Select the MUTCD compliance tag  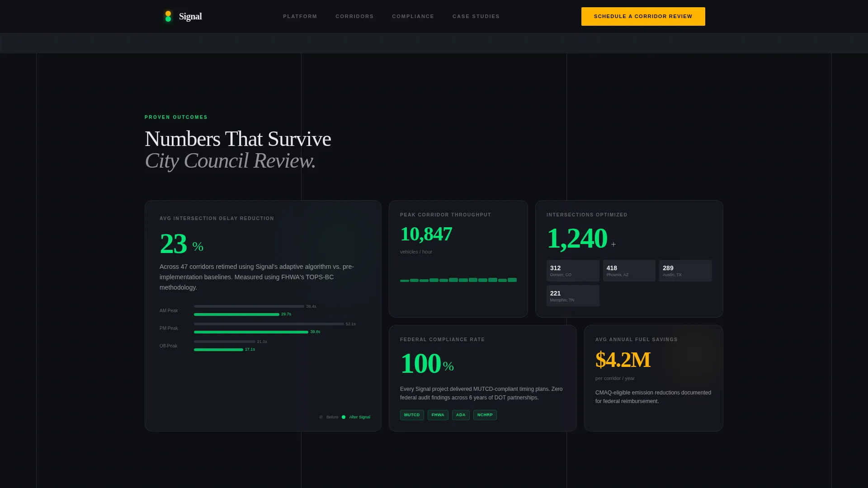412,415
